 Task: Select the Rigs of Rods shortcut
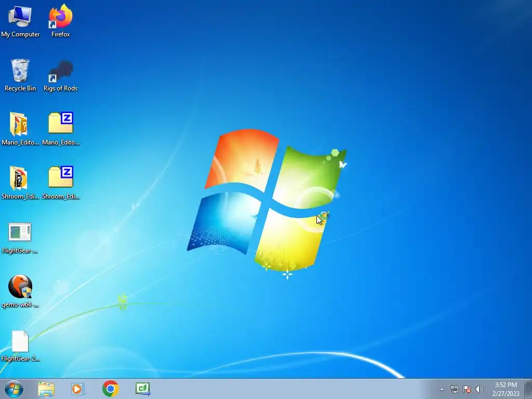click(x=60, y=71)
